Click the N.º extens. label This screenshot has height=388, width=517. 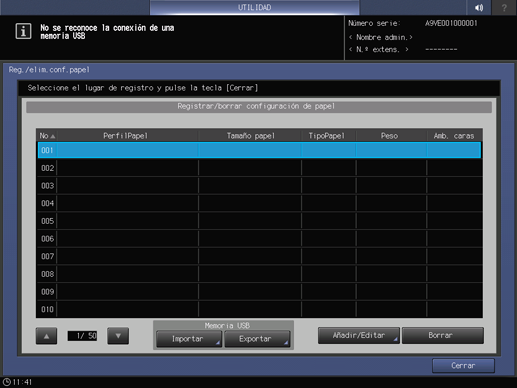pos(379,50)
